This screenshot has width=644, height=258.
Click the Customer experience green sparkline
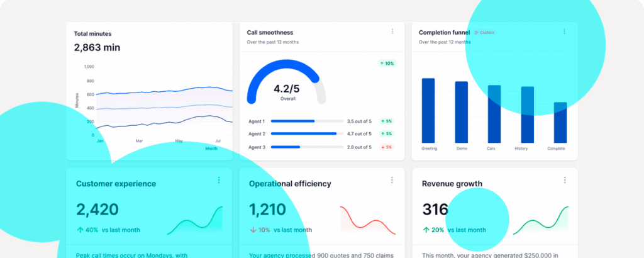click(x=195, y=220)
